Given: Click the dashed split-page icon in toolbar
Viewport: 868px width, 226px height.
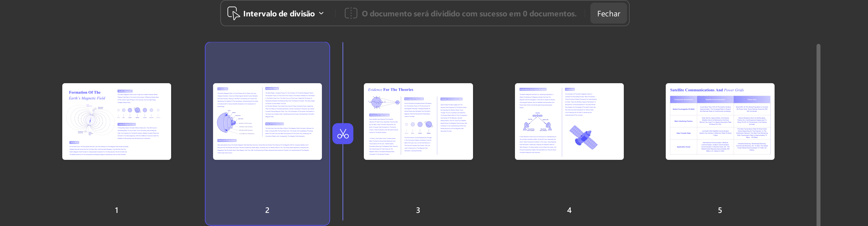Looking at the screenshot, I should 351,13.
